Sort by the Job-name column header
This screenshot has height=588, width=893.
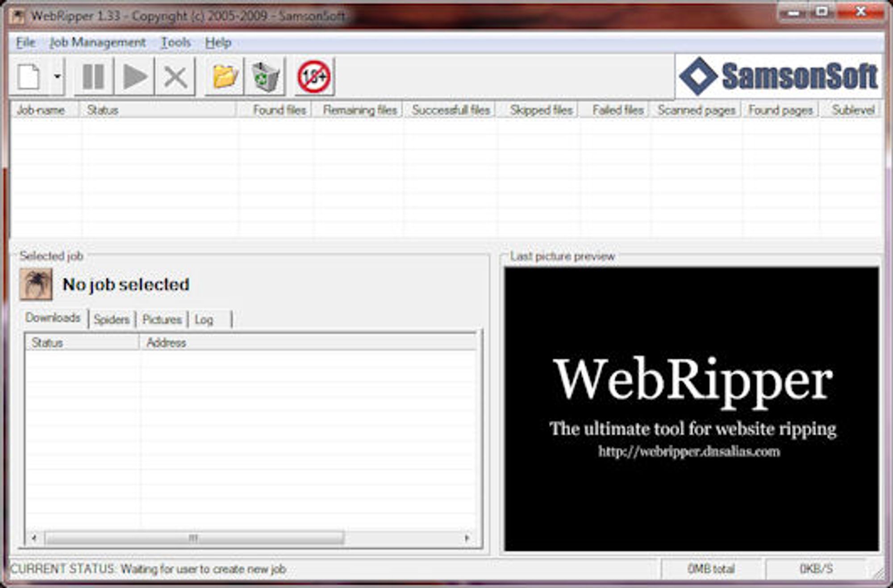click(45, 110)
